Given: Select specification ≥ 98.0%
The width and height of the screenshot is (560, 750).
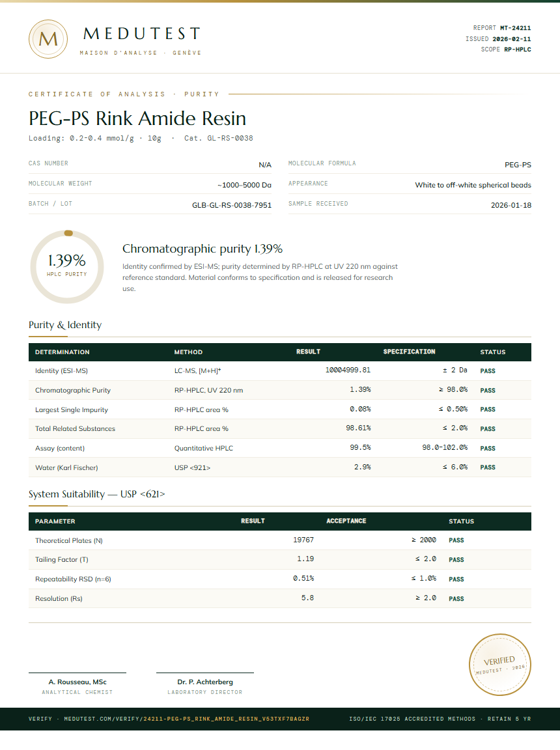Looking at the screenshot, I should tap(453, 389).
